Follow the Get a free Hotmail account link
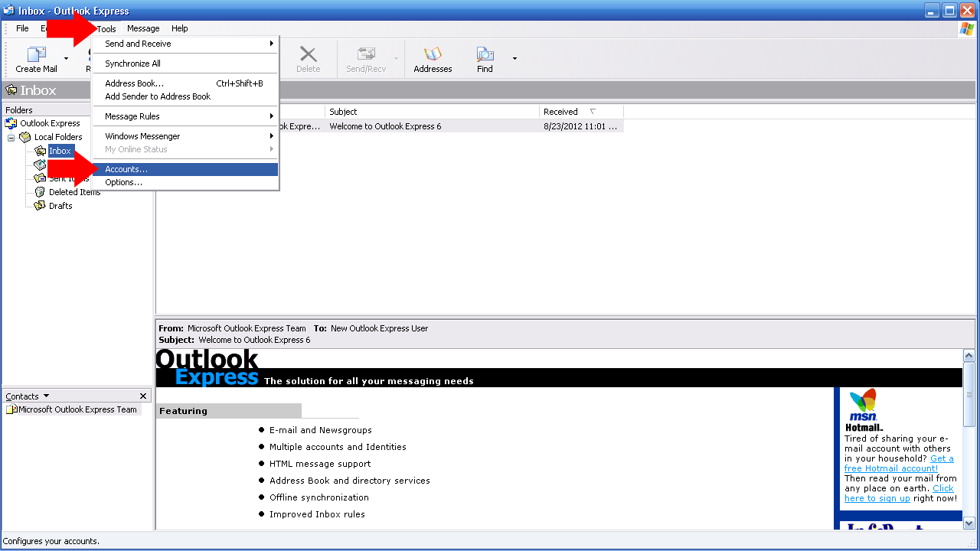 [899, 464]
